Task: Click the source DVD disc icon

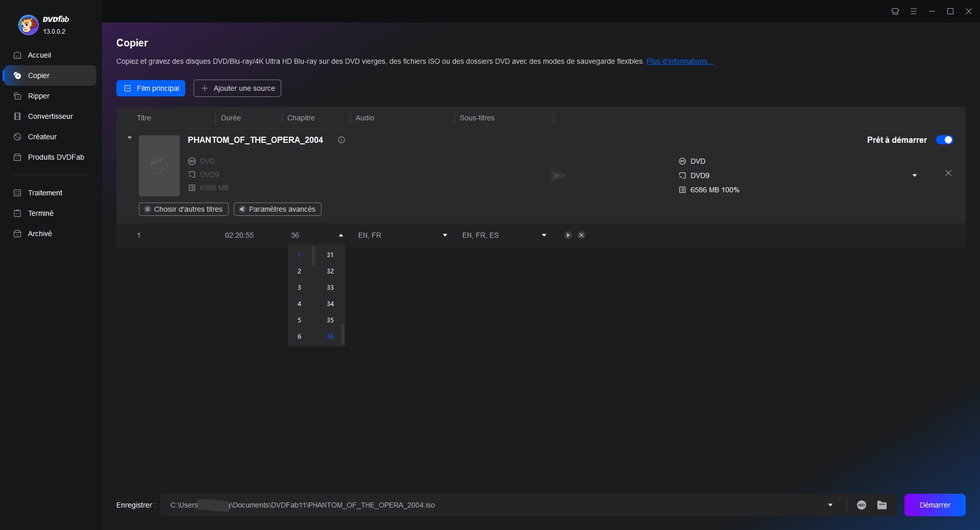Action: [192, 161]
